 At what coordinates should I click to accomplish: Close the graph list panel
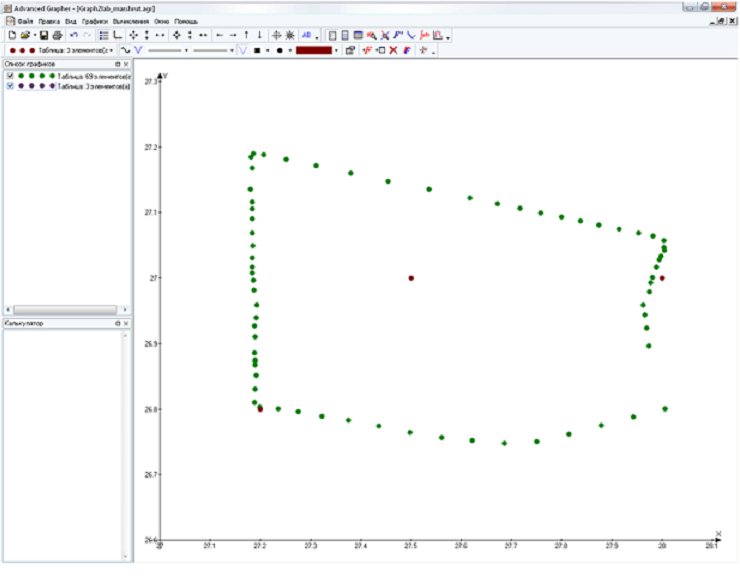pyautogui.click(x=126, y=64)
